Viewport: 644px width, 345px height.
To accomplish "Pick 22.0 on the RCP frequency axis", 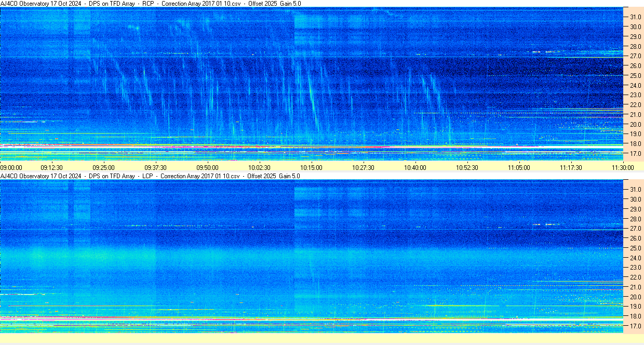I will pos(636,104).
